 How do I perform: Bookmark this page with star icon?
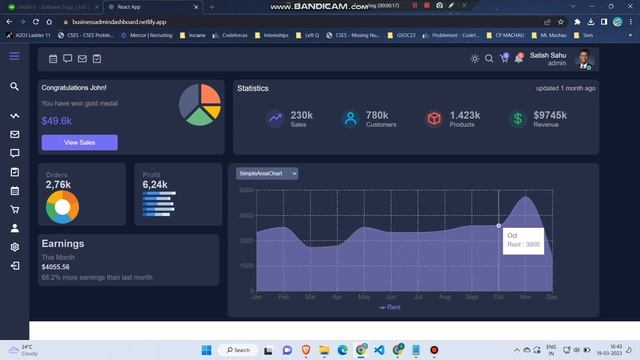tap(561, 22)
